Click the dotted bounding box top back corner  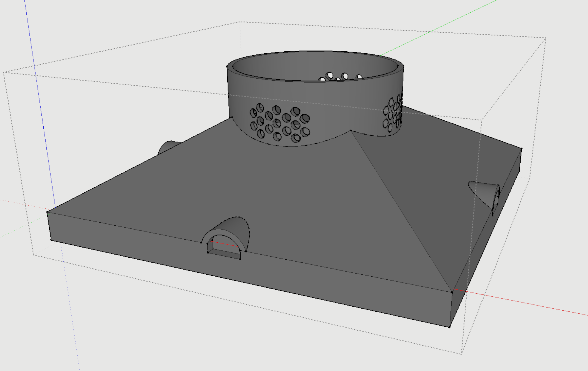(239, 22)
